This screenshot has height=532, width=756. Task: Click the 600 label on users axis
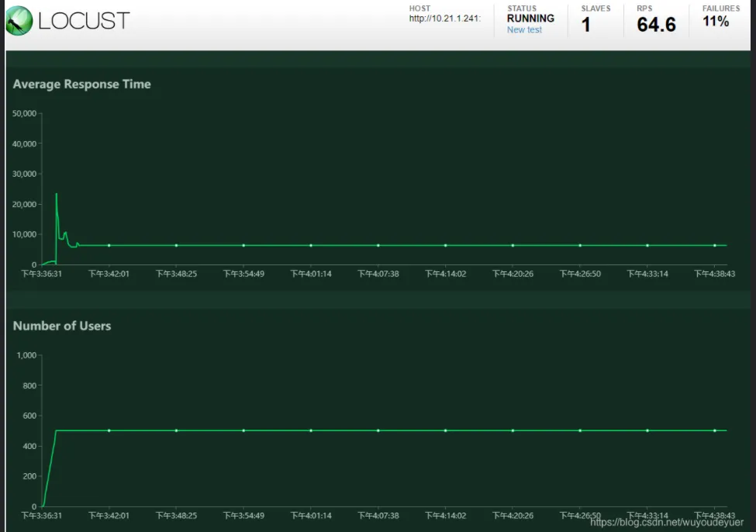[29, 416]
